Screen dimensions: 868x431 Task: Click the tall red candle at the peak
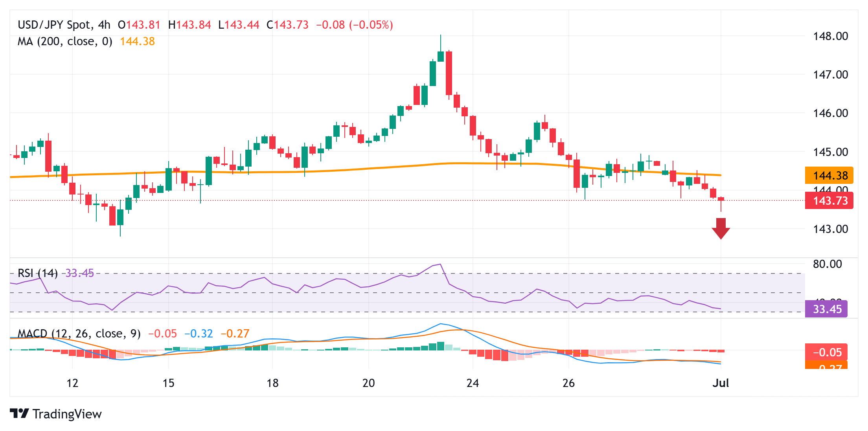pyautogui.click(x=449, y=73)
